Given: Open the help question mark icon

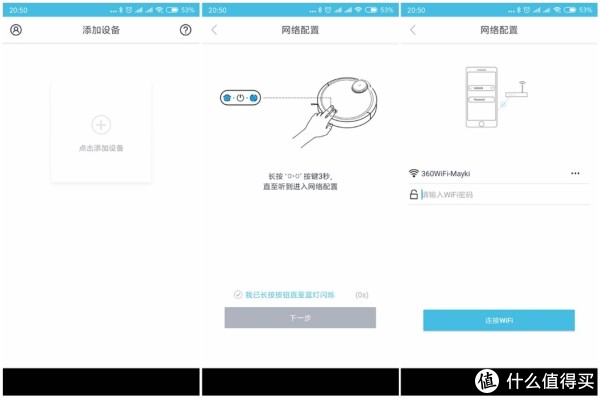Looking at the screenshot, I should [x=186, y=30].
